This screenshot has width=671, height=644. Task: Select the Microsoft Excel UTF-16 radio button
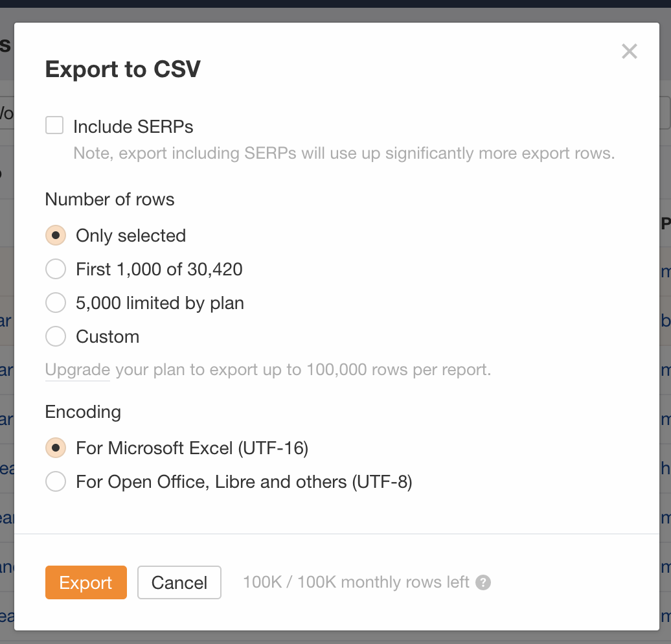56,448
